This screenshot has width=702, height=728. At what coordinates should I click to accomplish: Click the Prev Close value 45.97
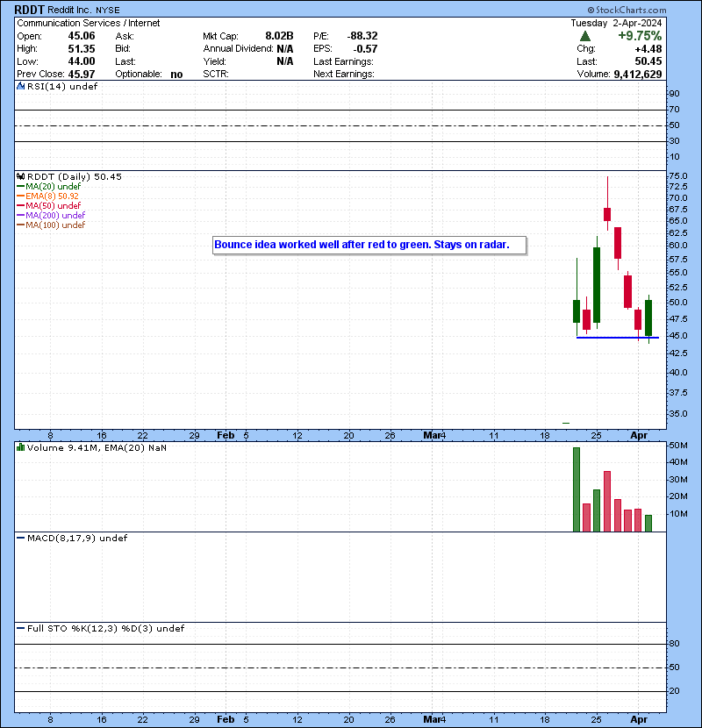(82, 75)
